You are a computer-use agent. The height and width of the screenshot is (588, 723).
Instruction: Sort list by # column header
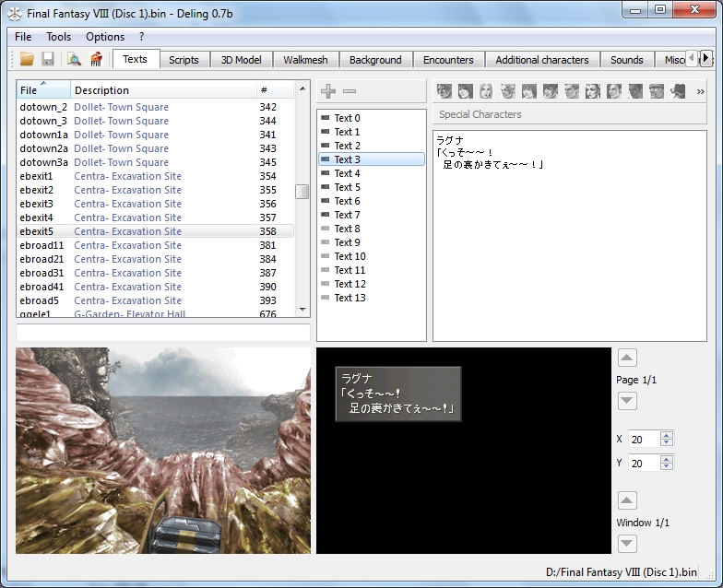point(275,90)
